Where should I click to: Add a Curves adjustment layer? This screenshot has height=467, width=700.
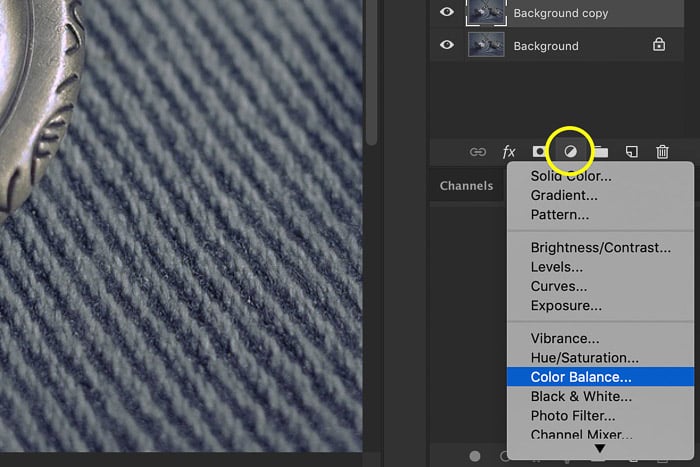(x=559, y=286)
